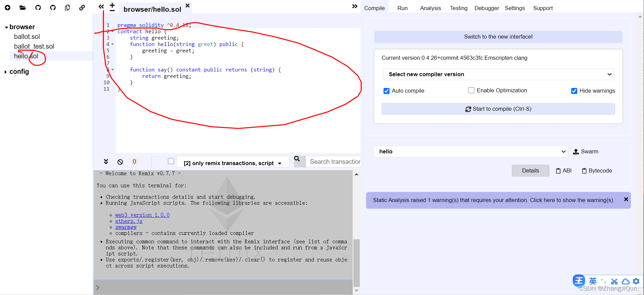Switch to the Run tab
The height and width of the screenshot is (295, 644).
[x=402, y=8]
